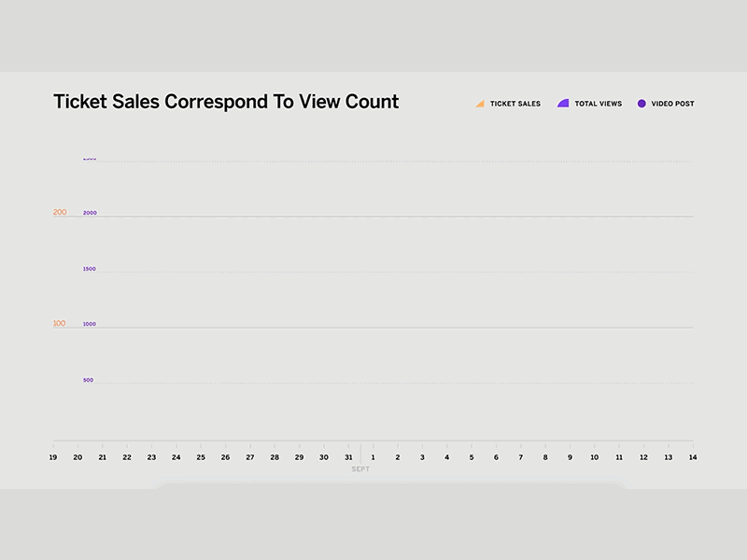The width and height of the screenshot is (747, 560).
Task: Click the purple Total Views legend icon
Action: click(563, 104)
